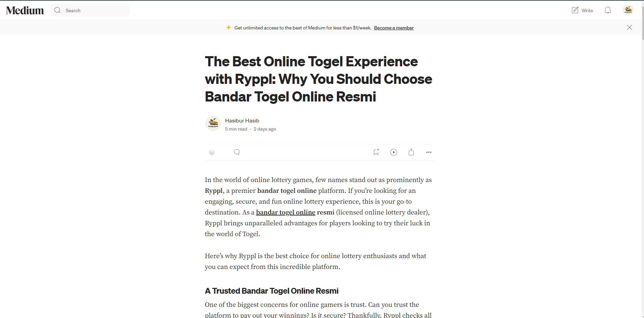This screenshot has width=644, height=318.
Task: Click the 'A Trusted Bandar Togel Online Resmi' heading
Action: 272,291
